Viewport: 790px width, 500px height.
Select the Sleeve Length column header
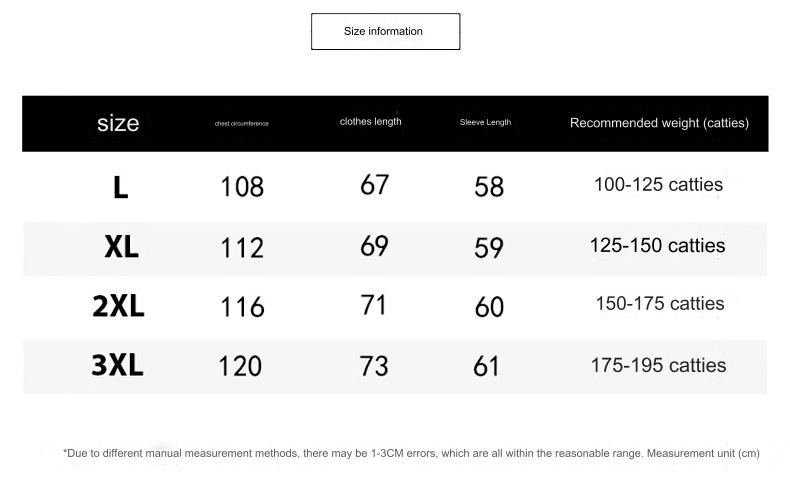pyautogui.click(x=485, y=123)
